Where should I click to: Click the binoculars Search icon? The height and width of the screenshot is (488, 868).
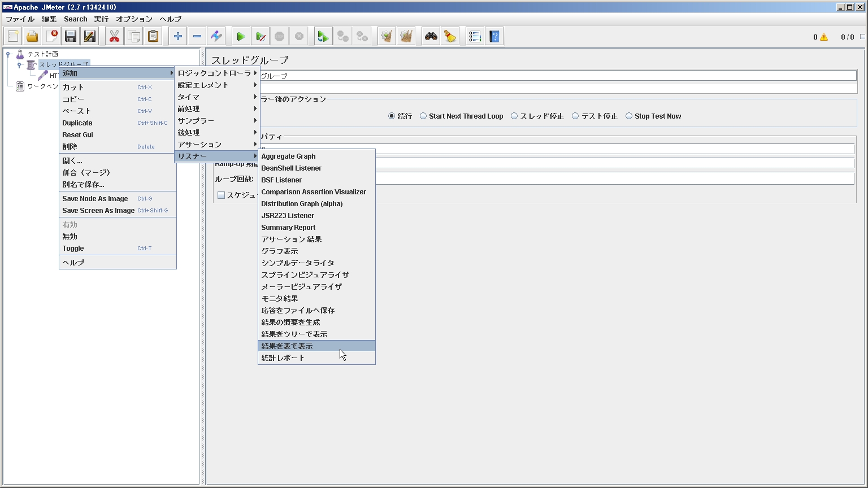tap(431, 37)
